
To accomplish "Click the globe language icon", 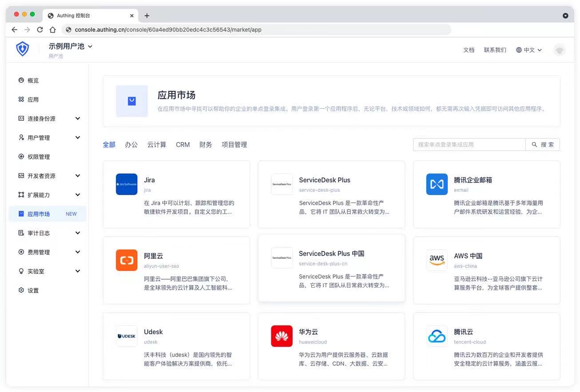I will (x=519, y=50).
